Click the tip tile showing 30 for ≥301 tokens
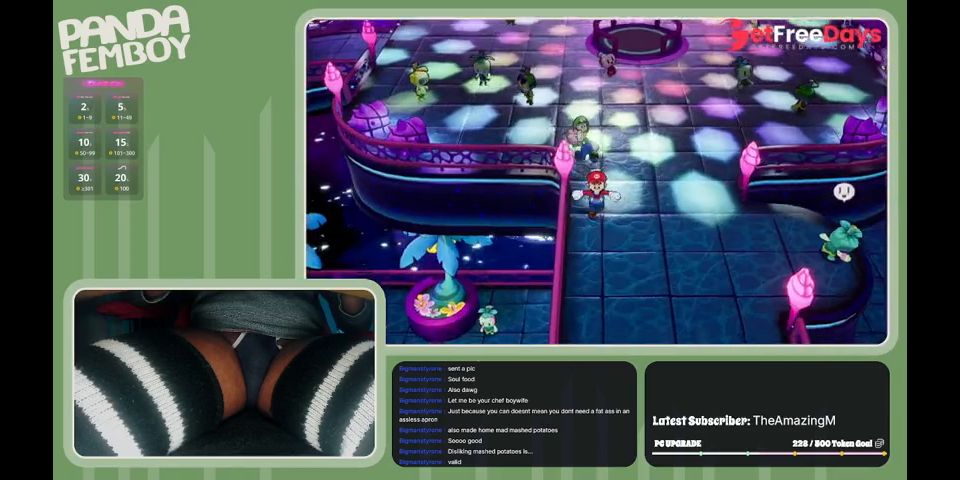960x480 pixels. coord(86,179)
